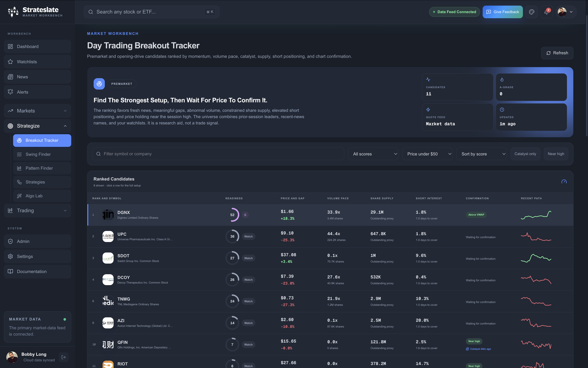Expand the Trading sidebar section
Viewport: 588px width, 368px height.
pyautogui.click(x=37, y=210)
